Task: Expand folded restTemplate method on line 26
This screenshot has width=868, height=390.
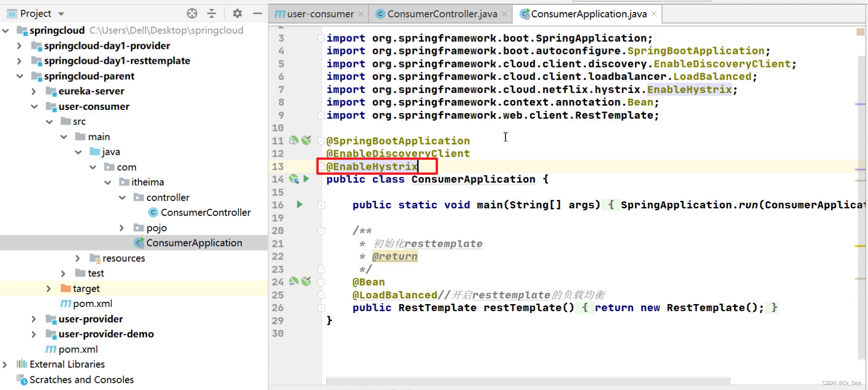Action: click(322, 308)
